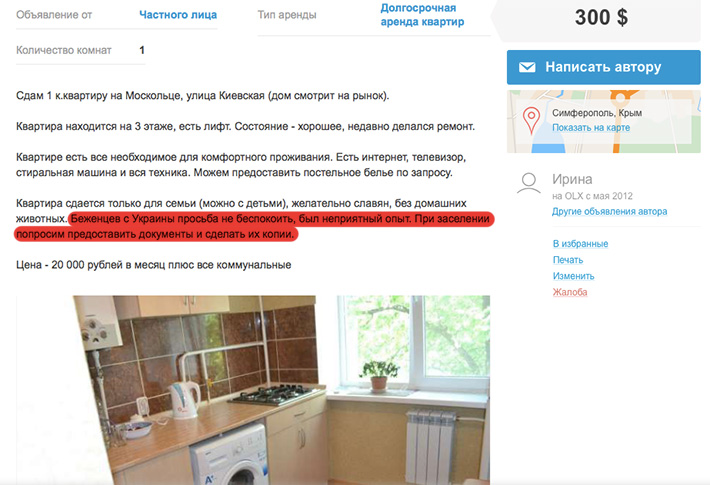Image resolution: width=710 pixels, height=485 pixels.
Task: Click the Симферополь, Крым location text
Action: [x=597, y=113]
